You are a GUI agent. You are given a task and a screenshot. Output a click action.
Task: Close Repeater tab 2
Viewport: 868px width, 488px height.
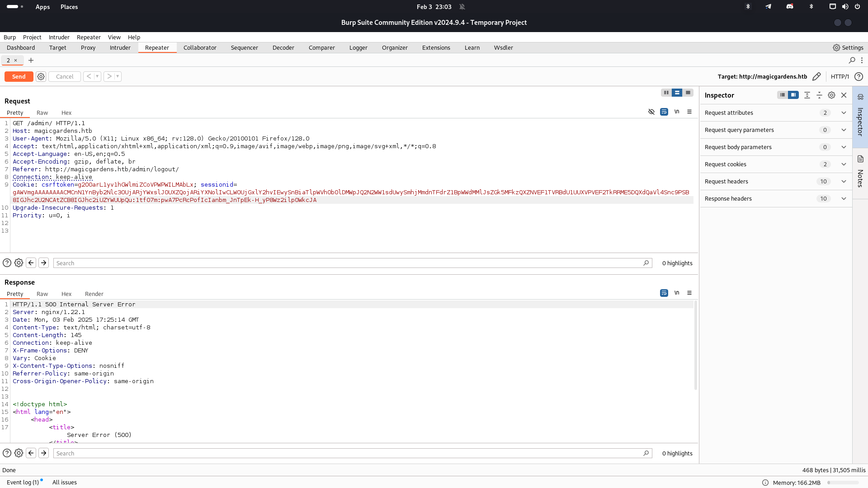(x=15, y=60)
